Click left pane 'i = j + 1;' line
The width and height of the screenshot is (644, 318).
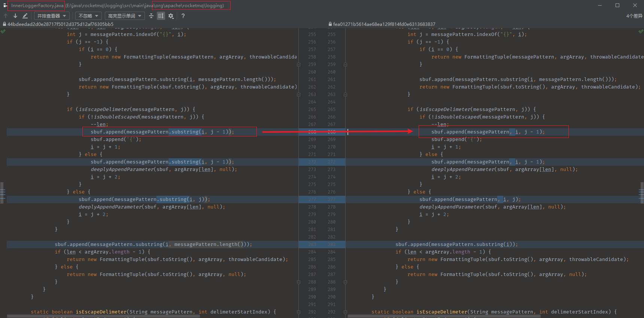point(106,147)
